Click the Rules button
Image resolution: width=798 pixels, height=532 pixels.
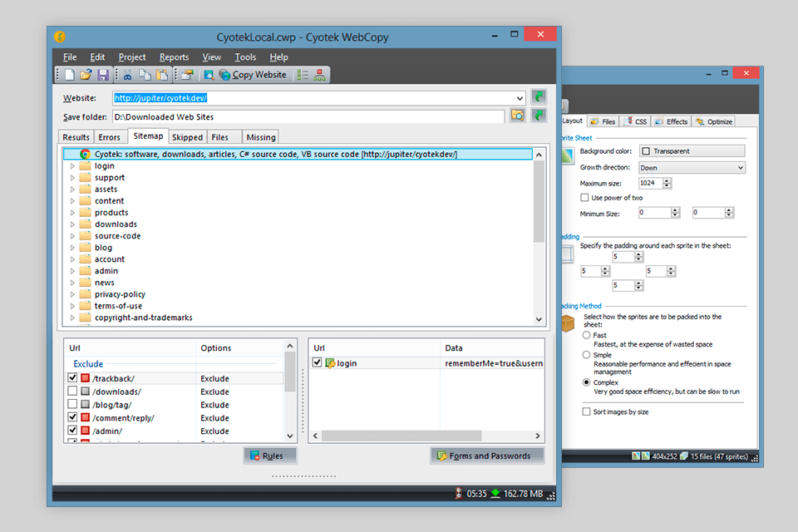tap(268, 456)
